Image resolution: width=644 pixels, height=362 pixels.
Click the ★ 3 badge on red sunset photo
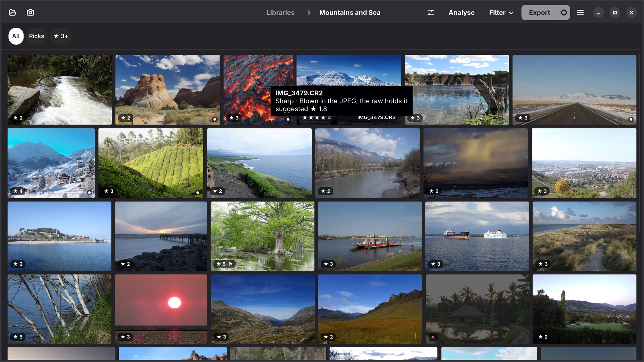click(125, 337)
